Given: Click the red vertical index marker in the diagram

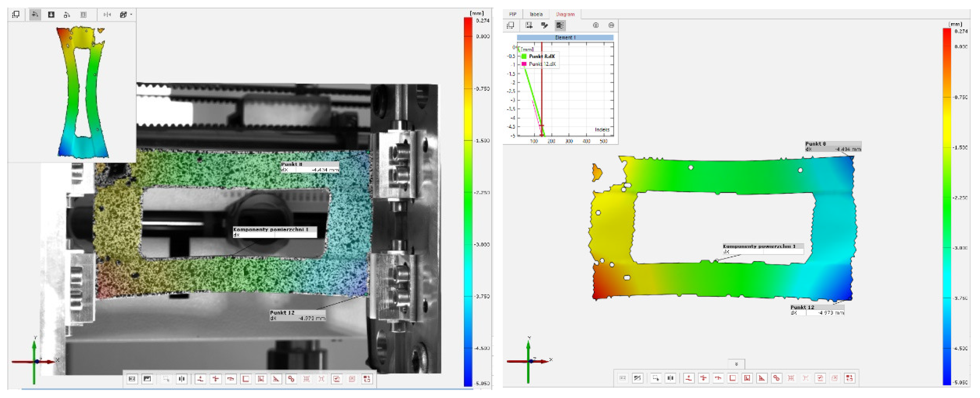Looking at the screenshot, I should point(541,91).
